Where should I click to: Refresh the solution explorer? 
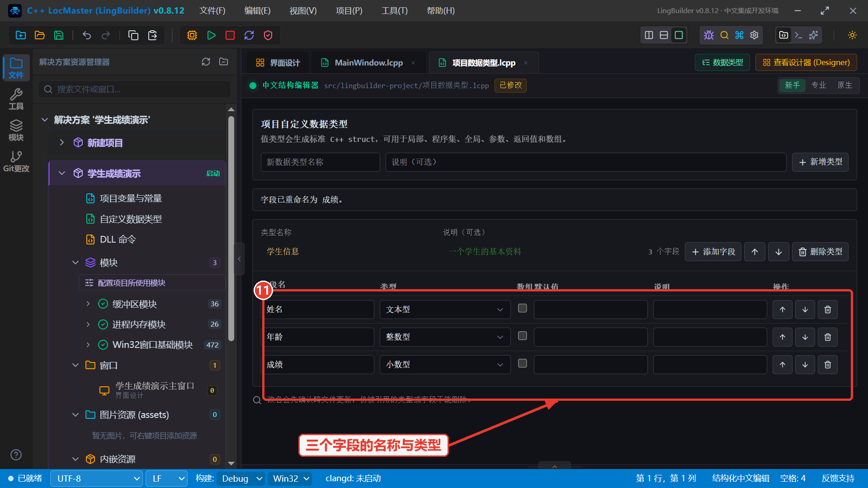coord(206,62)
